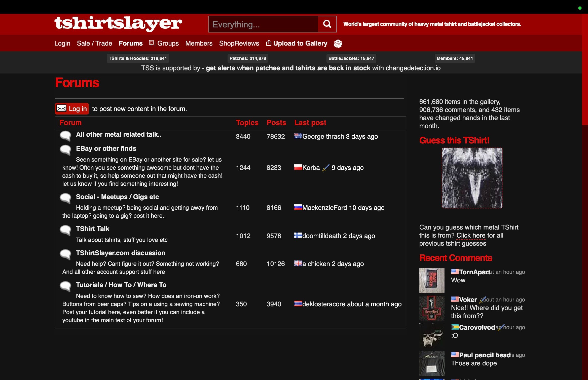588x380 pixels.
Task: Click the TornApart commenter name
Action: (474, 272)
